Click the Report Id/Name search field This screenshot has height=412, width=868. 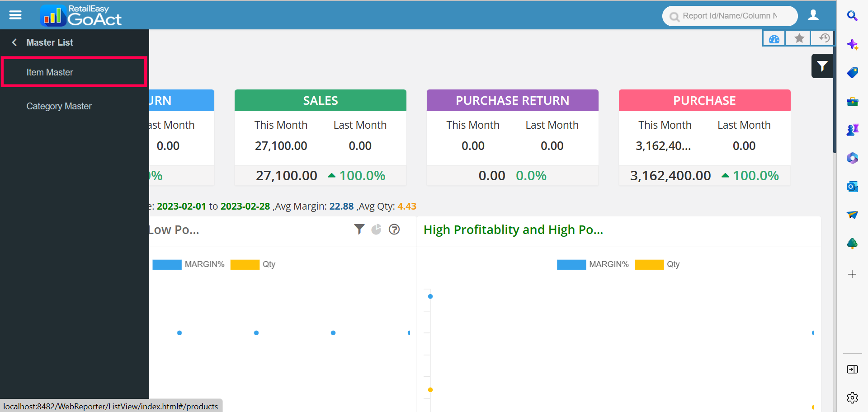point(730,16)
